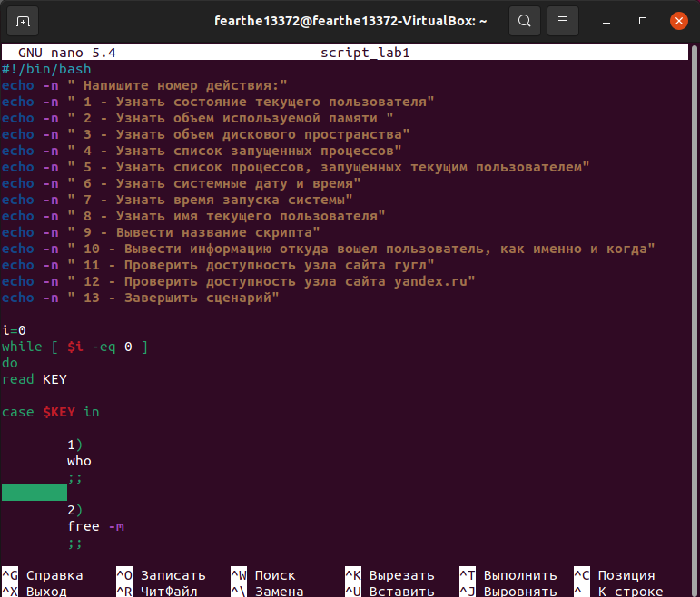700x597 pixels.
Task: Click the "while [ $i -eq 0 ]" line
Action: [74, 347]
